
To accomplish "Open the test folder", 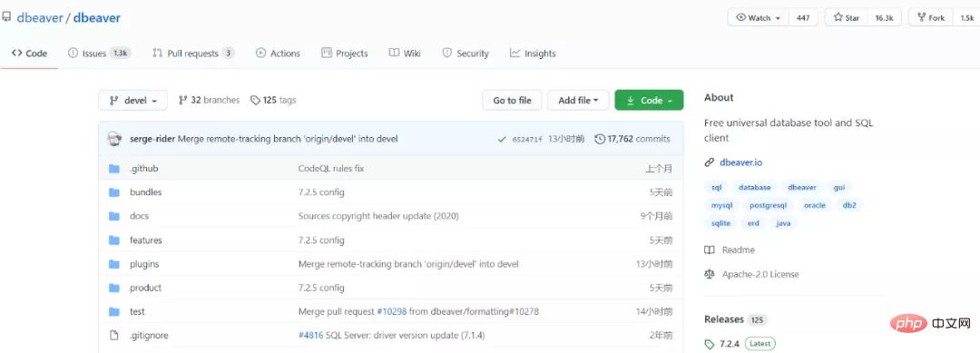I will point(137,311).
